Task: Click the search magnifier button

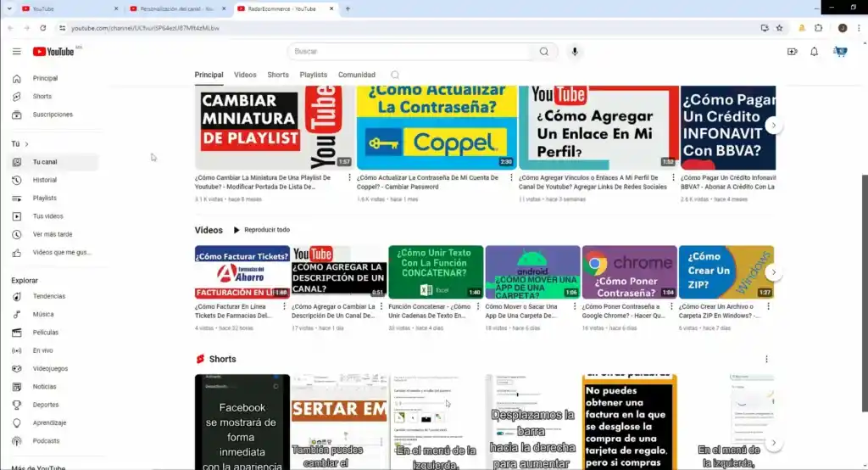Action: click(x=544, y=52)
